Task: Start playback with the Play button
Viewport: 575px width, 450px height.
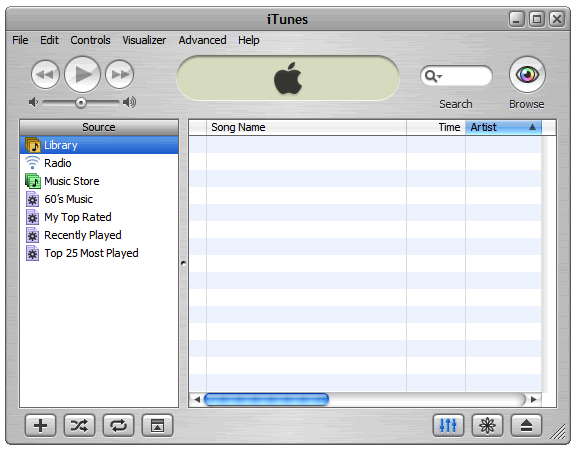Action: pyautogui.click(x=83, y=74)
